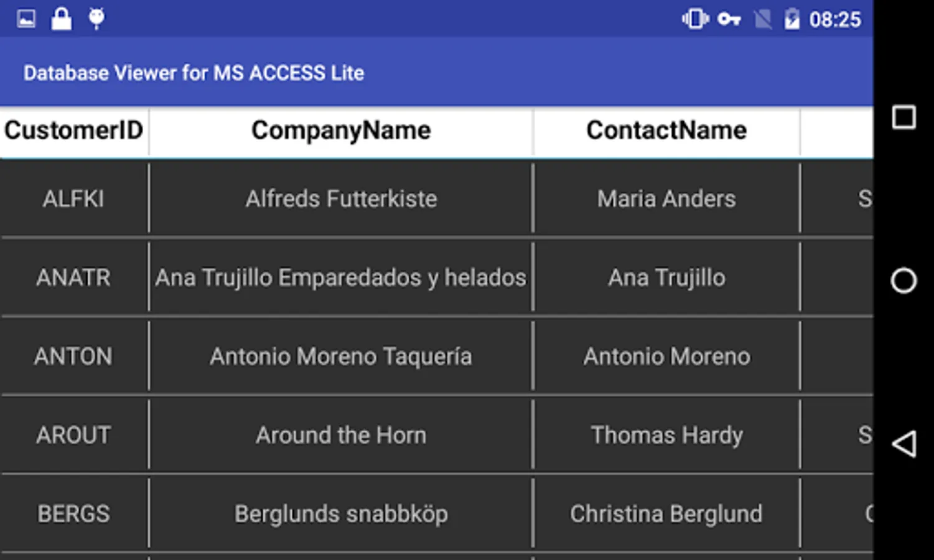This screenshot has width=934, height=560.
Task: Tap the CompanyName column header
Action: (x=341, y=131)
